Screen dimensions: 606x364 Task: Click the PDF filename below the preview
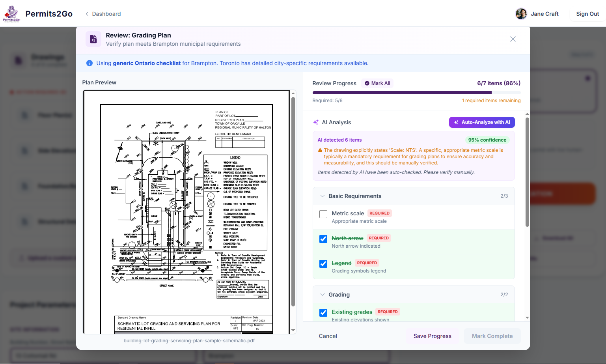189,341
